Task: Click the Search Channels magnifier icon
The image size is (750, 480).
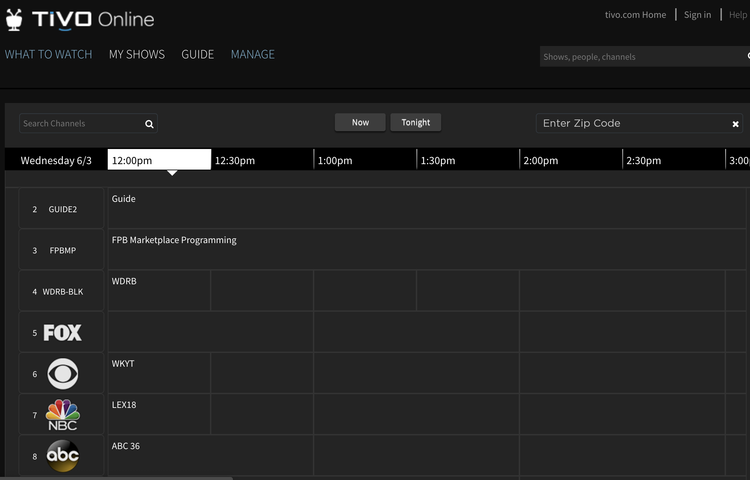Action: point(149,124)
